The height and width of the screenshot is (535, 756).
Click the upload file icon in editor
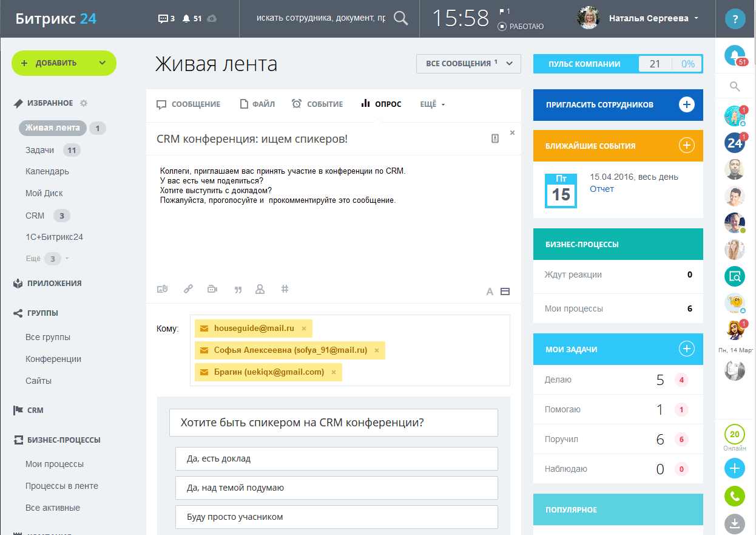tap(162, 290)
